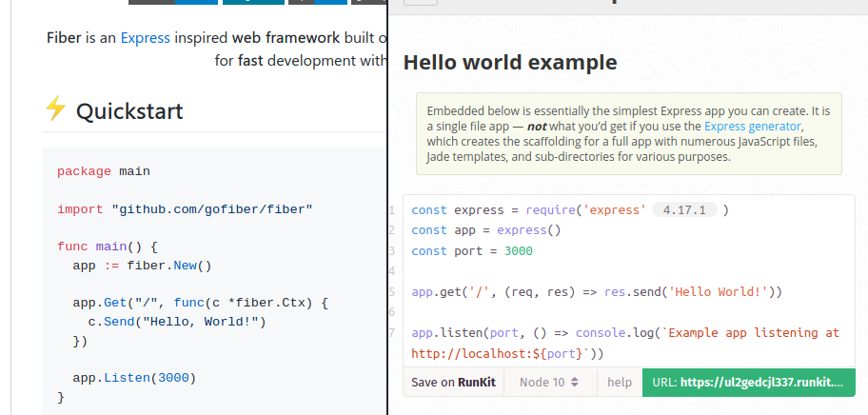Click the require('express' code on line one
868x415 pixels.
[585, 210]
